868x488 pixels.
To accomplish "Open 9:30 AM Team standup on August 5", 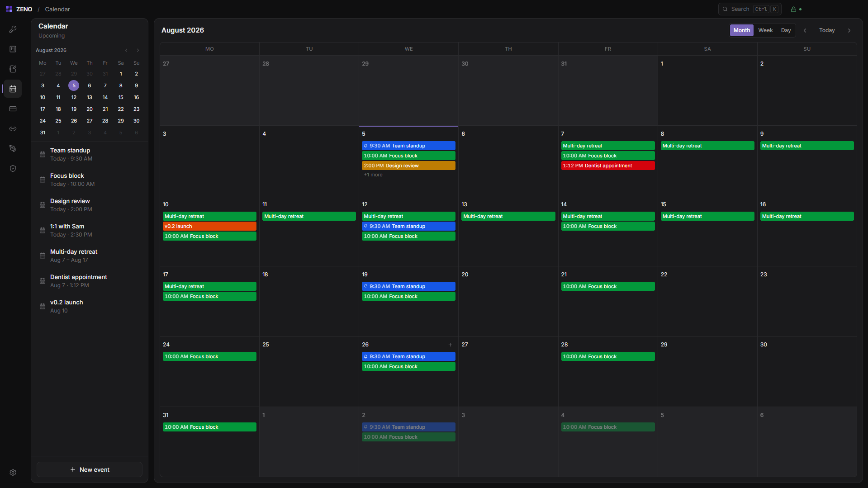I will pos(408,146).
